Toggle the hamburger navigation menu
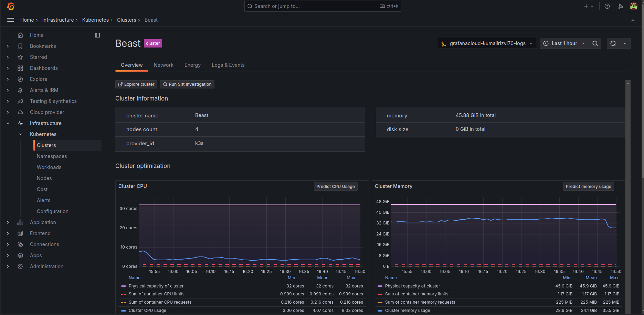Image resolution: width=644 pixels, height=315 pixels. tap(11, 20)
